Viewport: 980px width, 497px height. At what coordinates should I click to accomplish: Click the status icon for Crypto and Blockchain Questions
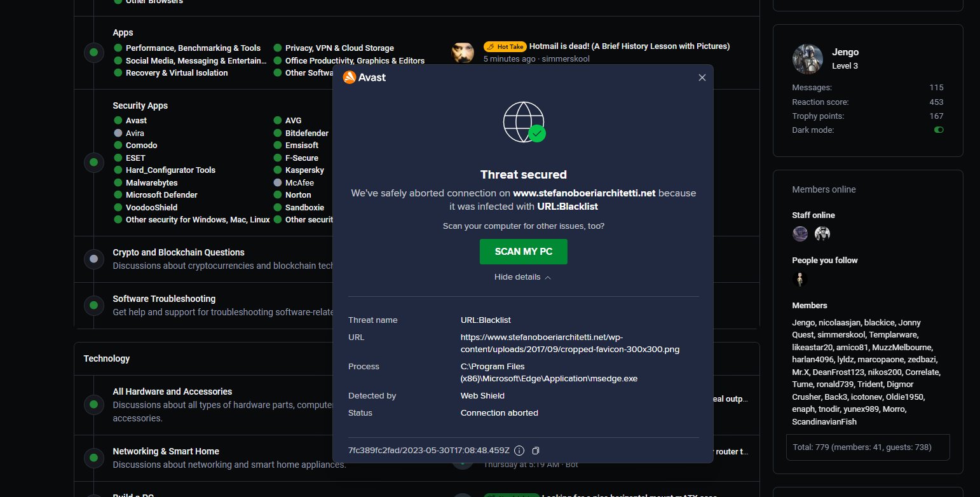click(x=94, y=259)
